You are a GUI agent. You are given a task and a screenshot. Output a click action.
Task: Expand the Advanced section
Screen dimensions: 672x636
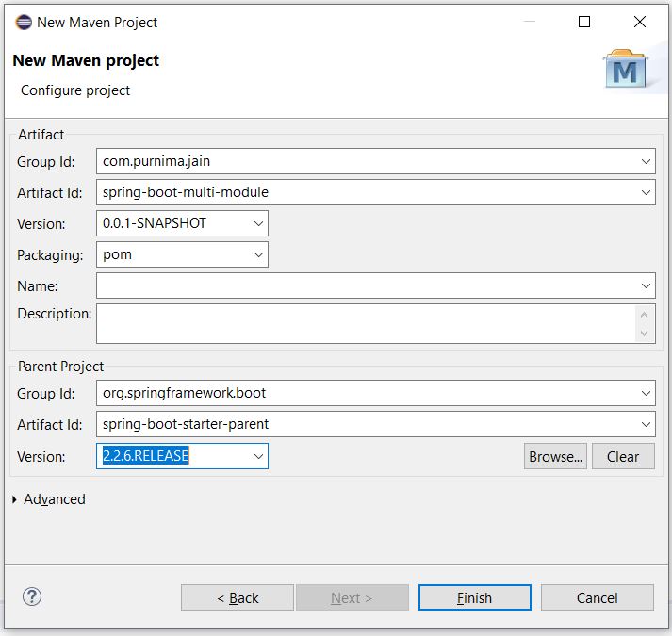[15, 499]
